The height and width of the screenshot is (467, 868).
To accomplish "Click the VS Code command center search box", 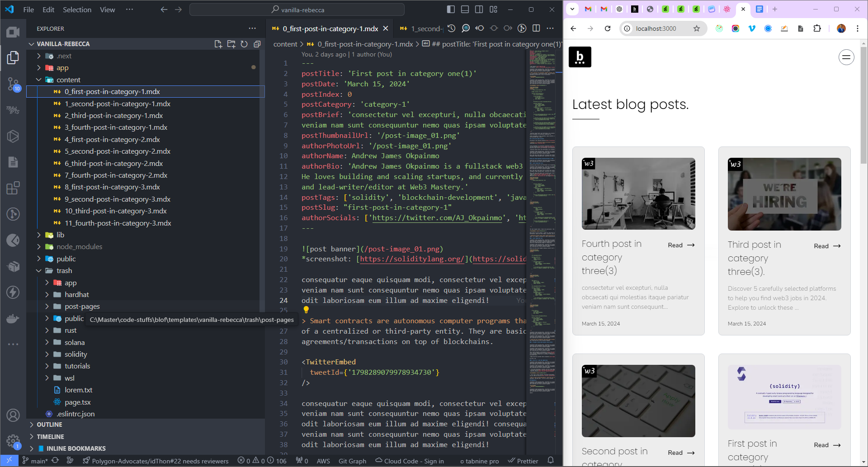I will [x=297, y=9].
